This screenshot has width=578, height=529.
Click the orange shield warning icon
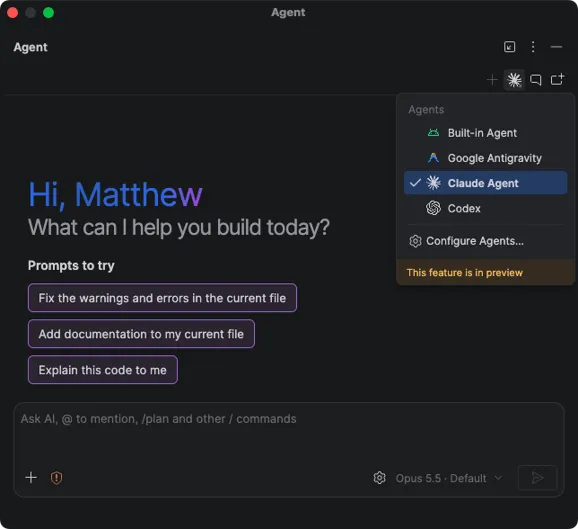point(56,478)
